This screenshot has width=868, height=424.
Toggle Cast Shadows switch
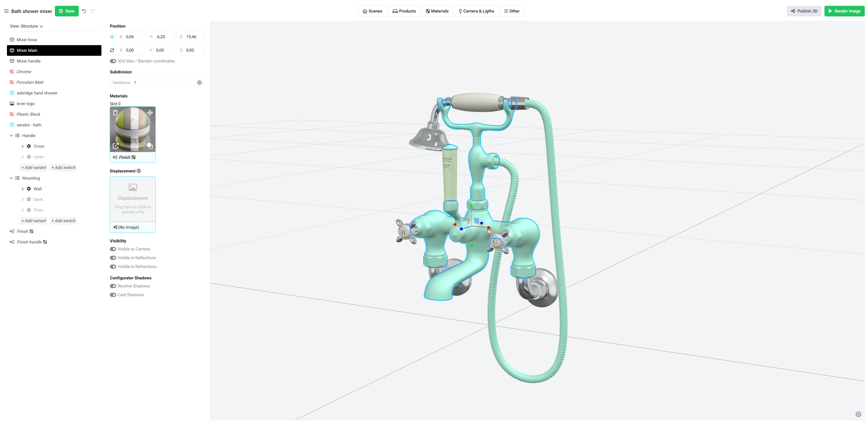pos(113,295)
